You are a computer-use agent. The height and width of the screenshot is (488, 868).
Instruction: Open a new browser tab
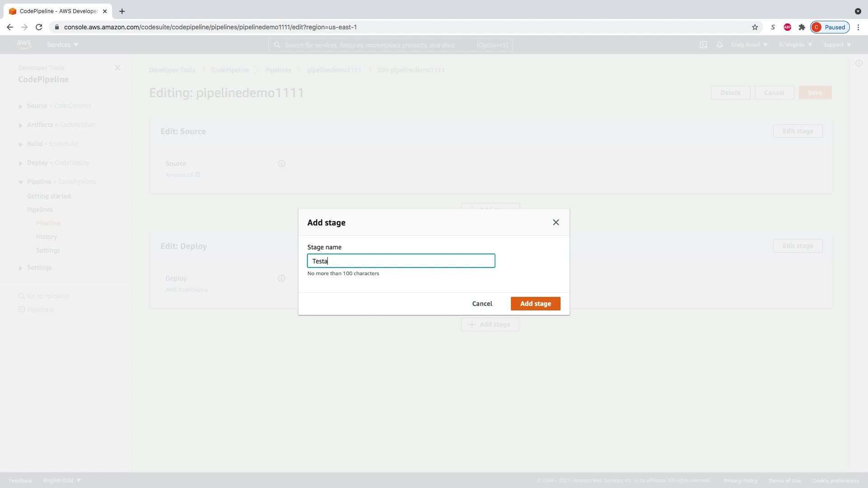click(x=122, y=11)
